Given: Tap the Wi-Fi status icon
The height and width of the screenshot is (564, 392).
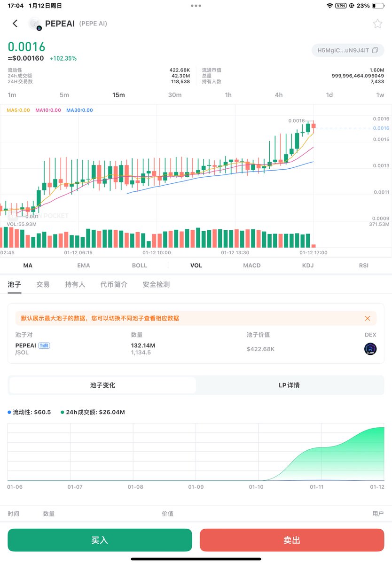Looking at the screenshot, I should 329,6.
